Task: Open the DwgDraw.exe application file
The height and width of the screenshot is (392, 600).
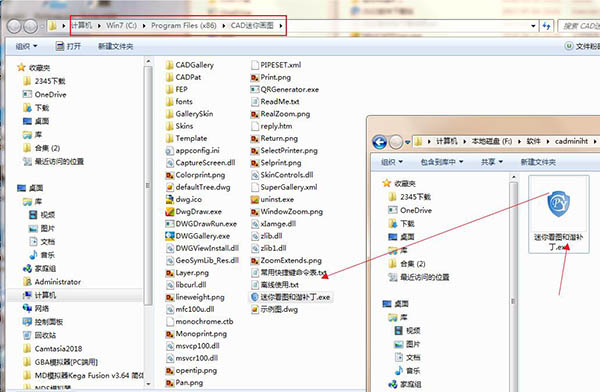Action: [194, 211]
